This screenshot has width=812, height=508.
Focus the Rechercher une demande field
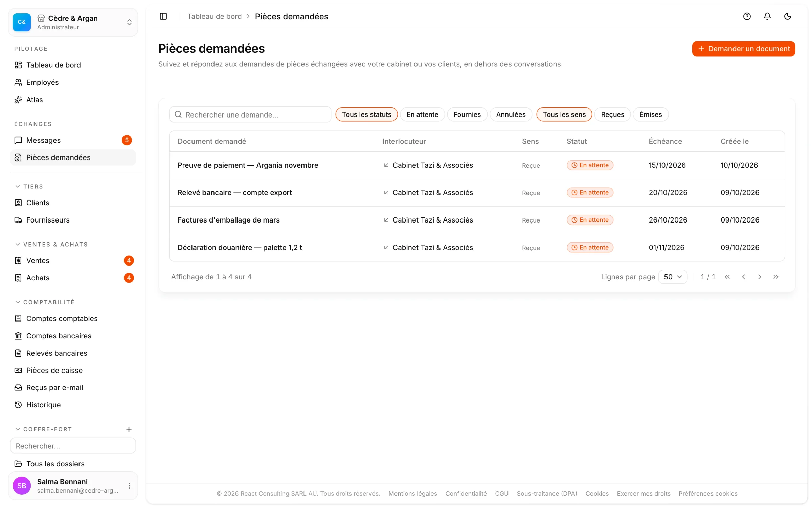pyautogui.click(x=250, y=114)
